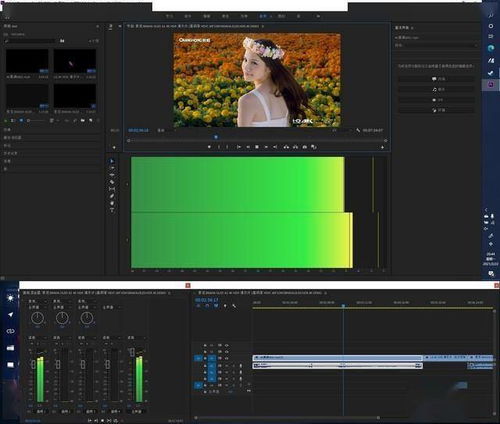Viewport: 500px width, 424px height.
Task: Enable voice-over record on A1 track
Action: 241,366
